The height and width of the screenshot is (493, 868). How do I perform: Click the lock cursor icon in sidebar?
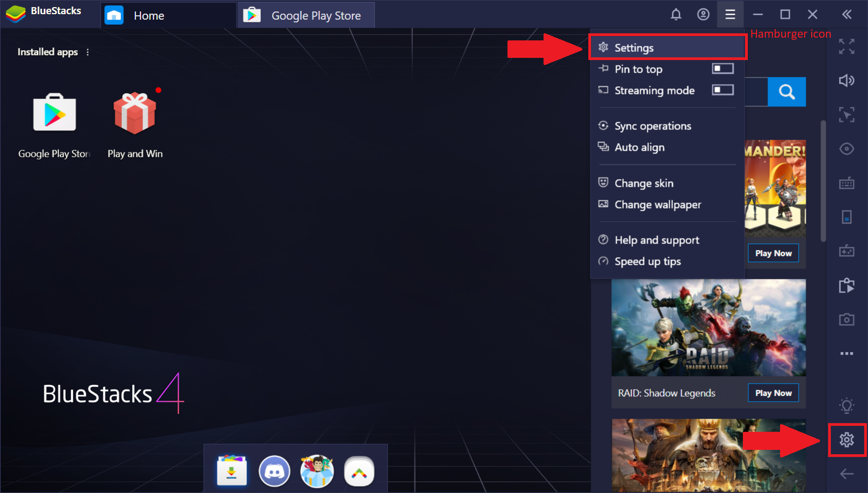[x=846, y=115]
